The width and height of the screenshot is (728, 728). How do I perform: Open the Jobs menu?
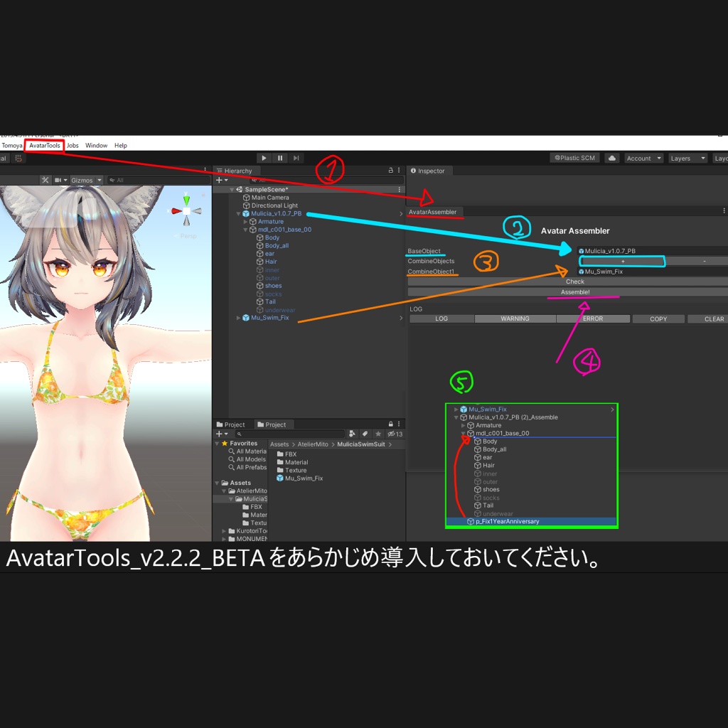coord(73,145)
